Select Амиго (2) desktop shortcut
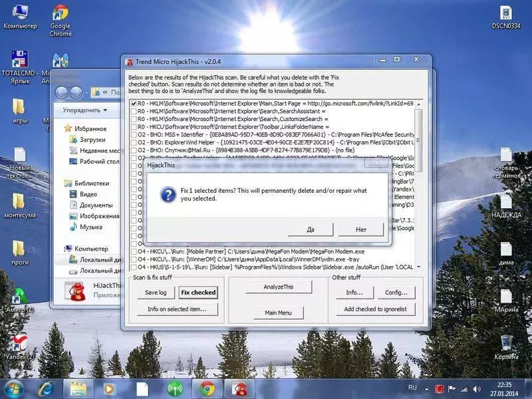This screenshot has height=399, width=532. [x=20, y=300]
